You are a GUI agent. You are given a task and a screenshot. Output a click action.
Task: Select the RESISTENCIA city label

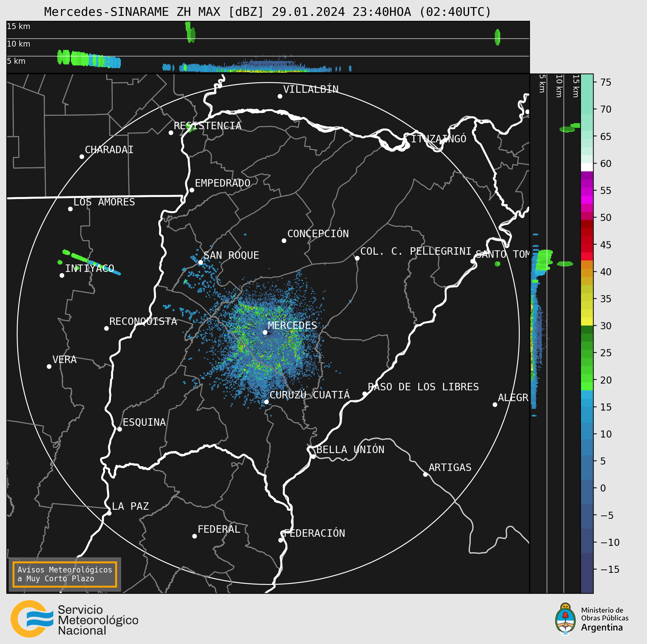(x=208, y=126)
